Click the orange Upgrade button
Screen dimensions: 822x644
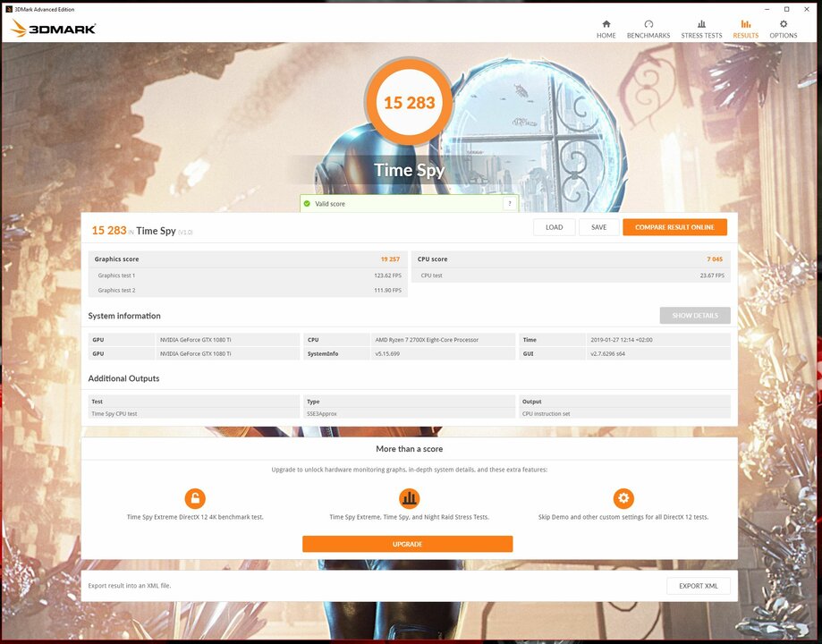tap(407, 544)
